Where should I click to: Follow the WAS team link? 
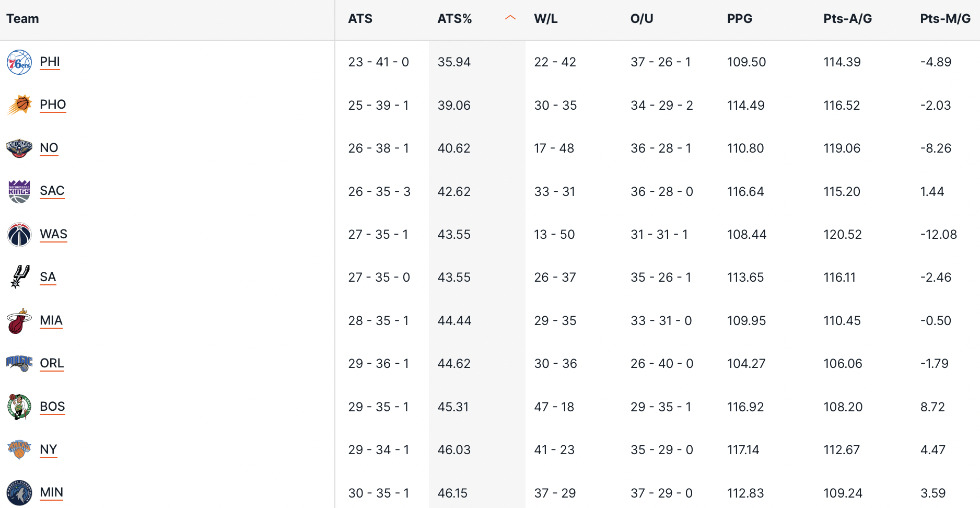(53, 234)
